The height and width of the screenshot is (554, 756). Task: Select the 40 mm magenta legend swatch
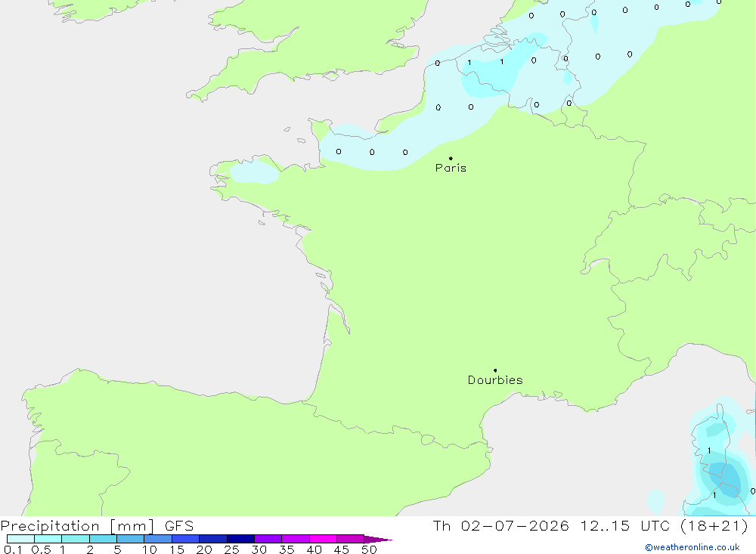(x=323, y=539)
